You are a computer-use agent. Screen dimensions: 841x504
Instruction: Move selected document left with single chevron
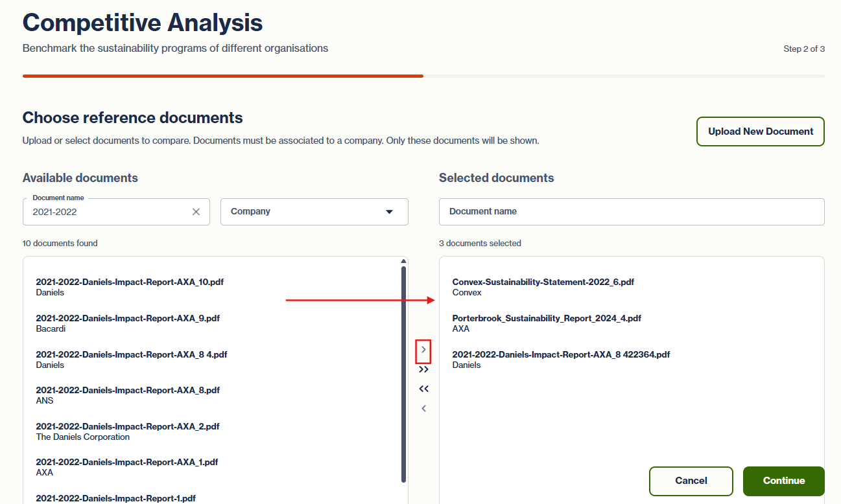(x=423, y=408)
